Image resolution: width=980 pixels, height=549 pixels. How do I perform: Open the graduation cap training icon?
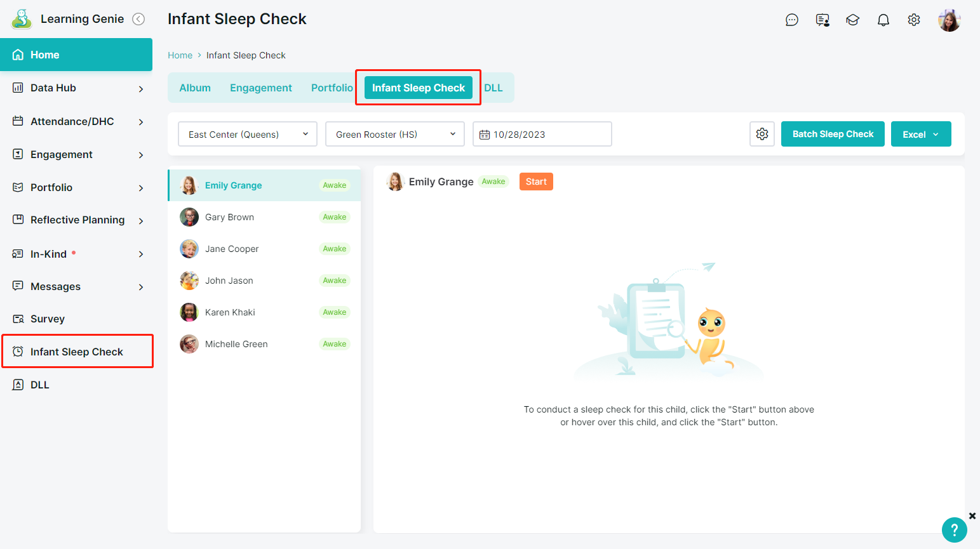852,20
